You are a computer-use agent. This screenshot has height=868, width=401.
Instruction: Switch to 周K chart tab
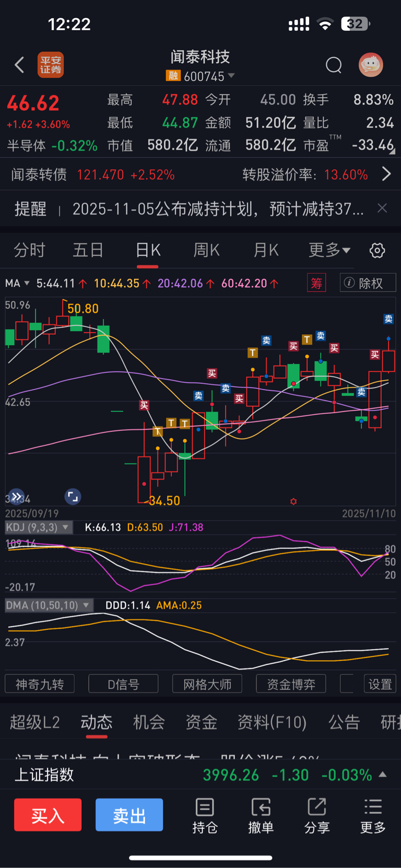pos(207,250)
